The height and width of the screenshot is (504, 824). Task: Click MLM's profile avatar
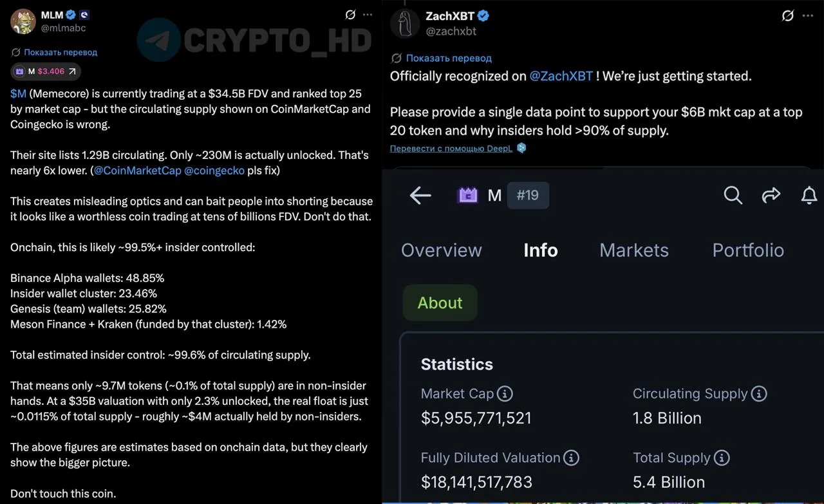[23, 21]
